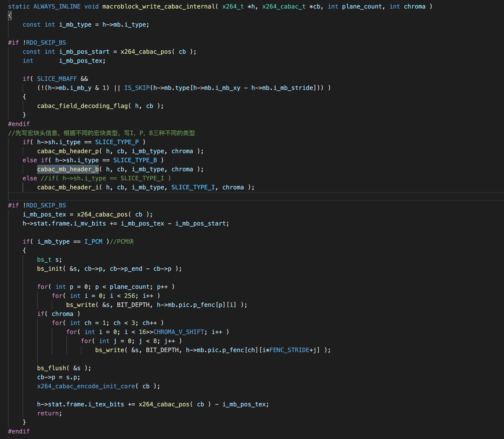504x439 pixels.
Task: Click the first #endif directive
Action: 19,124
